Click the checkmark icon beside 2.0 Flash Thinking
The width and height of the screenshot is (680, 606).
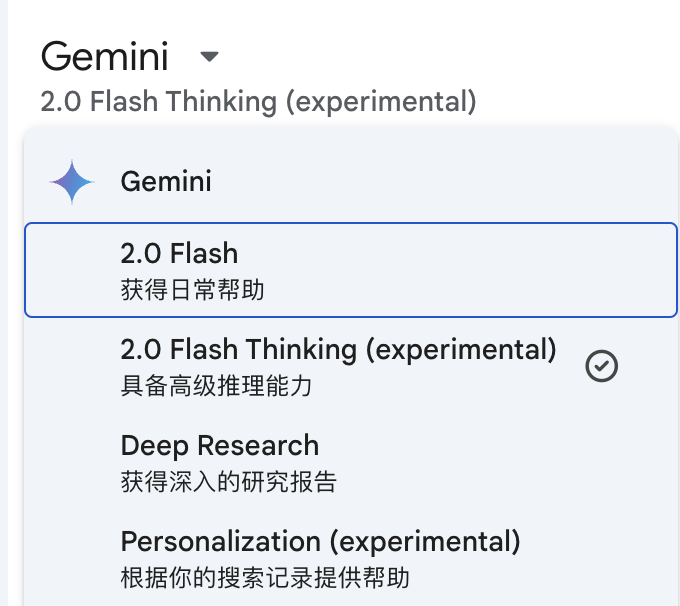click(x=601, y=366)
